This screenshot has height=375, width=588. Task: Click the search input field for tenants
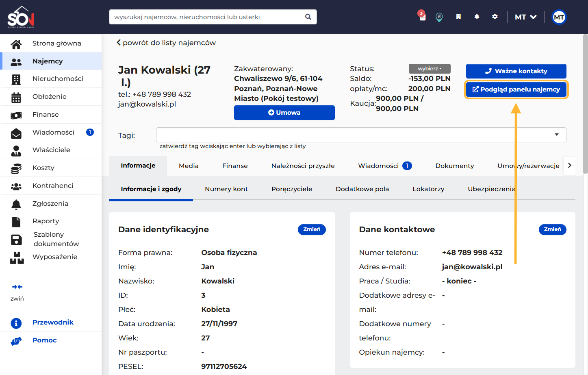click(207, 17)
